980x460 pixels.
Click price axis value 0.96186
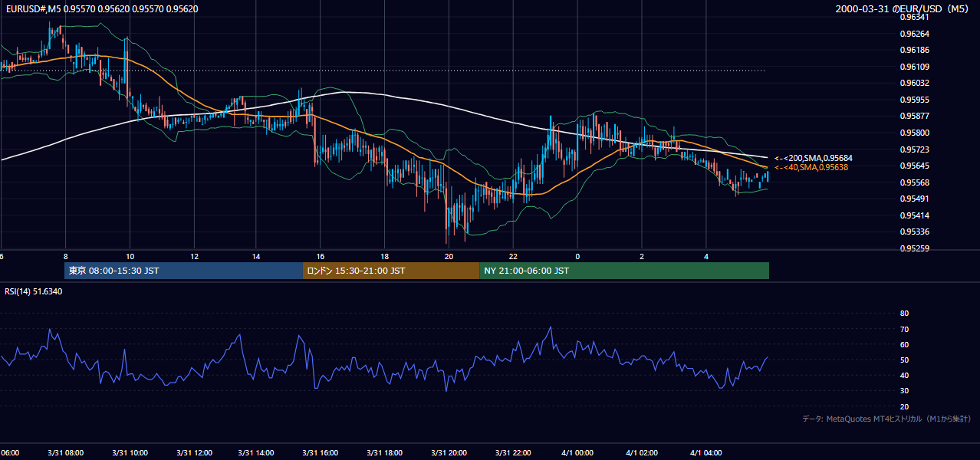914,50
